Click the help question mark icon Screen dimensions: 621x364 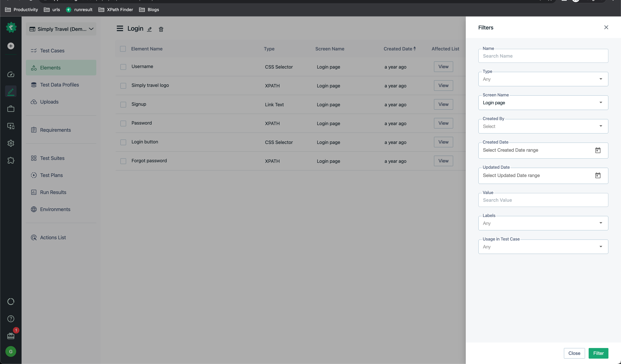11,319
